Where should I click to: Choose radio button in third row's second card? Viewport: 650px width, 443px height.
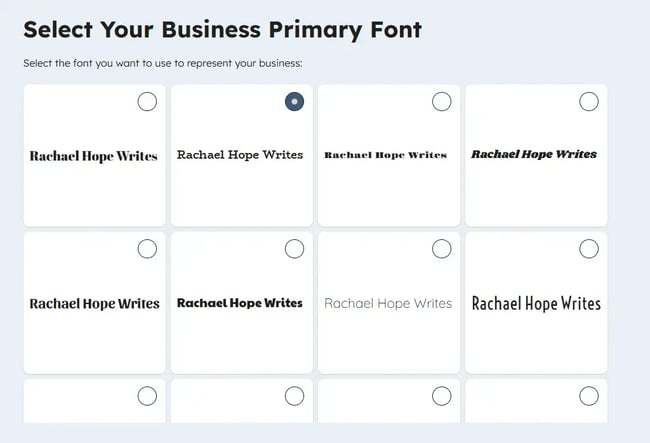pyautogui.click(x=294, y=396)
